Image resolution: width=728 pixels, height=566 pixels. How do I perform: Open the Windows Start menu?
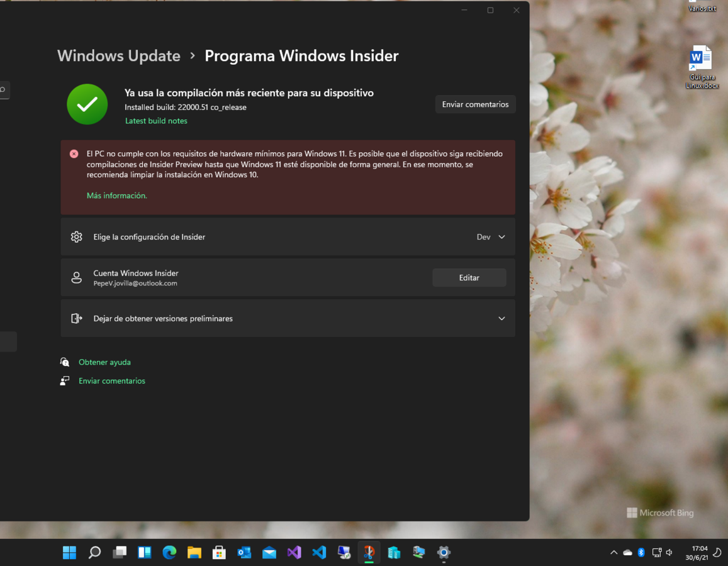[x=70, y=552]
